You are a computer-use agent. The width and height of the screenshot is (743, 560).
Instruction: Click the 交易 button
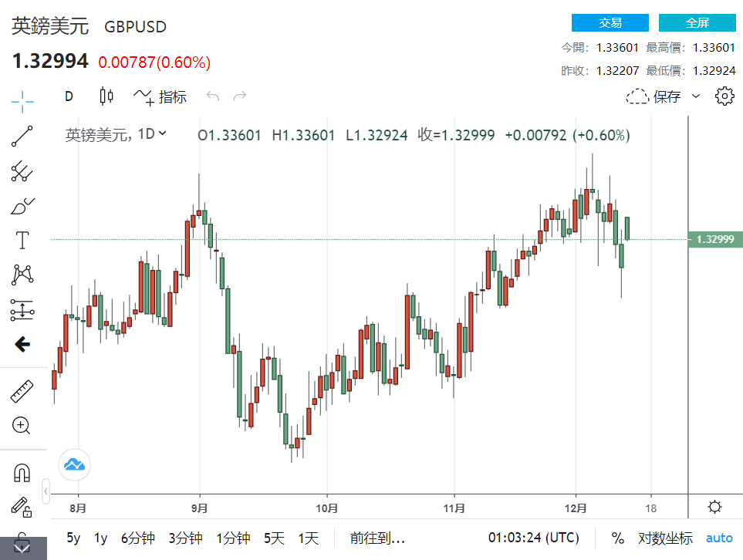(x=610, y=22)
